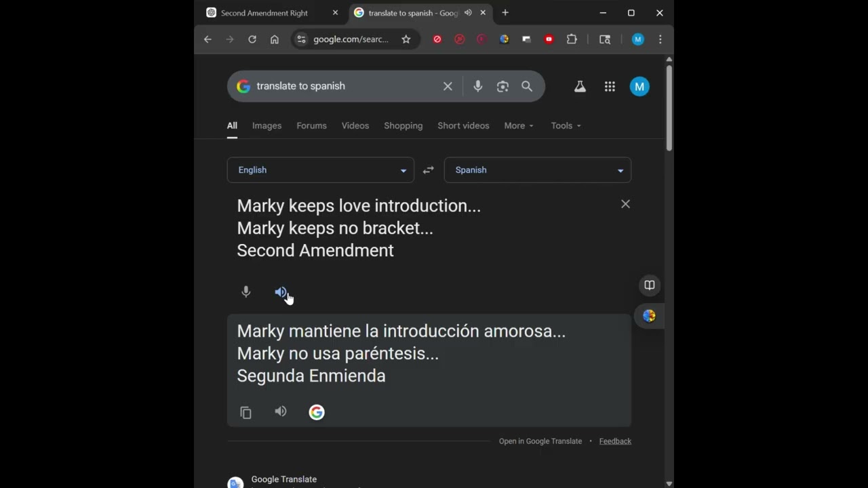This screenshot has height=488, width=868.
Task: Open the search tabs side panel icon
Action: (605, 39)
